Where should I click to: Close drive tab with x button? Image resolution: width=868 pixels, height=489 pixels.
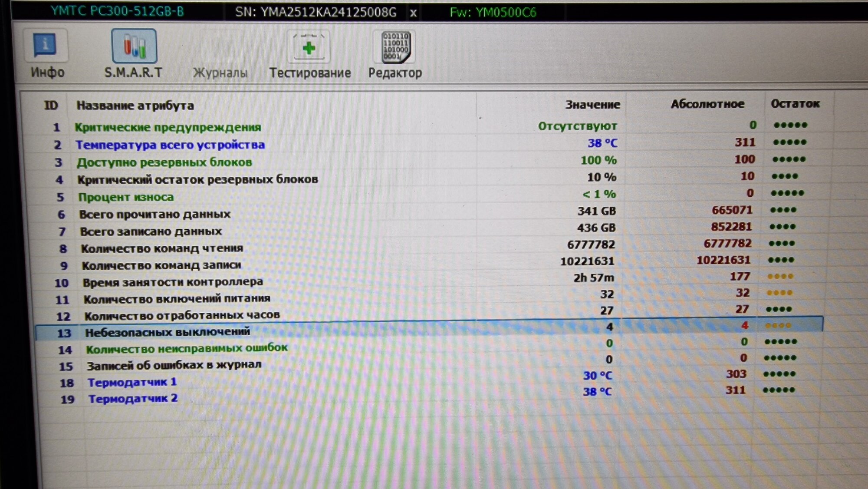[413, 13]
